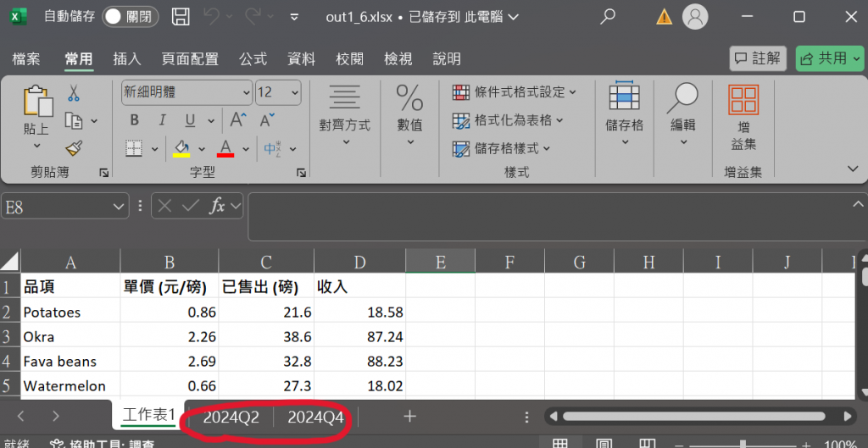
Task: Toggle Italic formatting
Action: (x=162, y=120)
